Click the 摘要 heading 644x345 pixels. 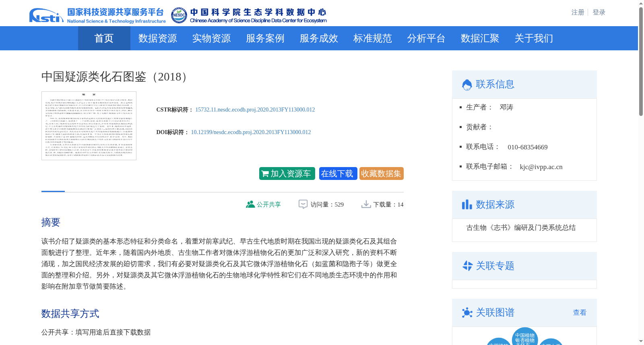click(x=51, y=222)
